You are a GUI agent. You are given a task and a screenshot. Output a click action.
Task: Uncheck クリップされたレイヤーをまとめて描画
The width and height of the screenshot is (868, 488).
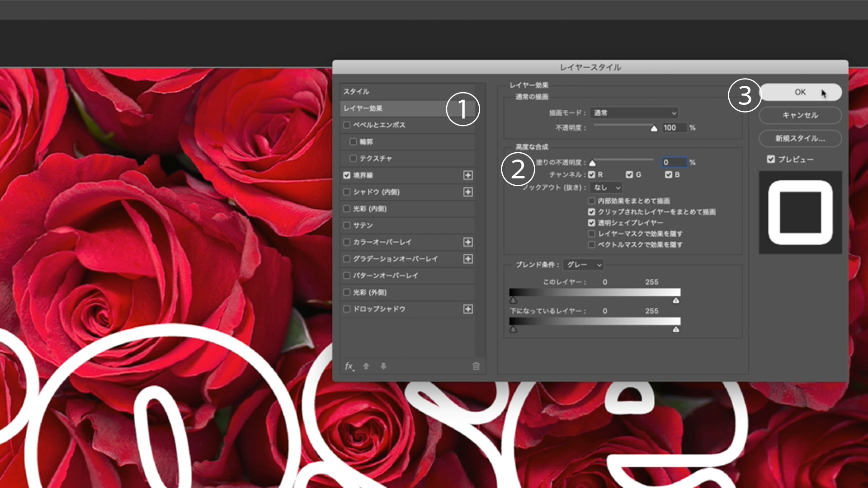point(591,212)
